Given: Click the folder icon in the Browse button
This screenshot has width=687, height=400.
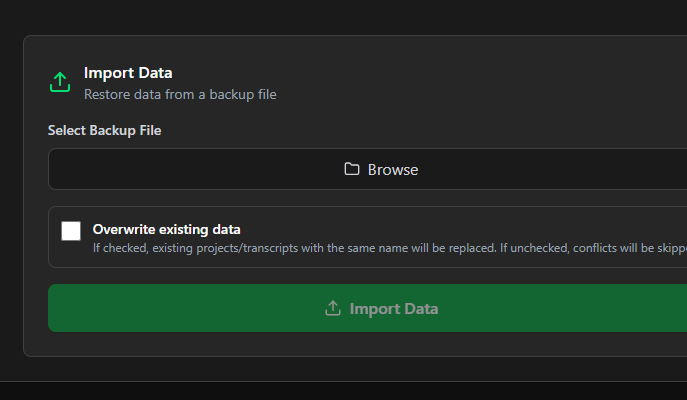Looking at the screenshot, I should point(352,169).
